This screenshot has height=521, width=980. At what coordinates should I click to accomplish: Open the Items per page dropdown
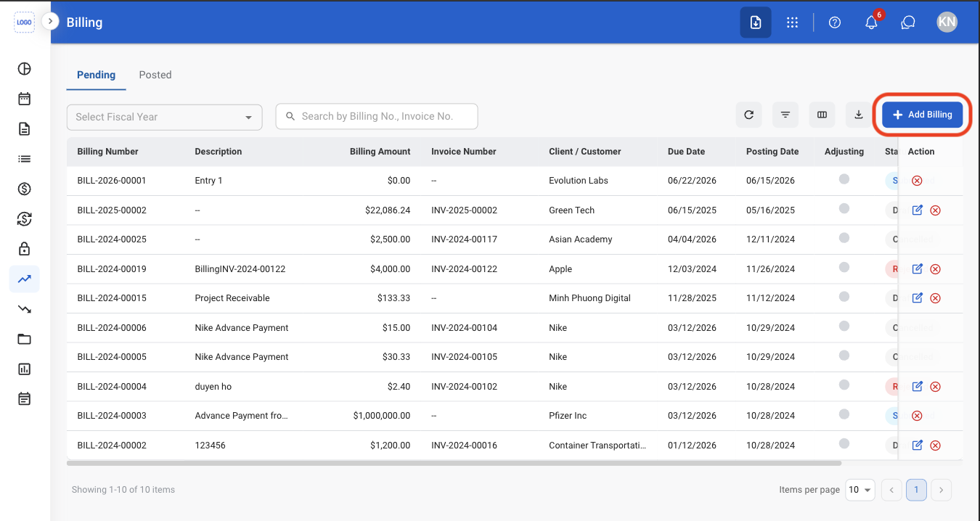coord(860,490)
